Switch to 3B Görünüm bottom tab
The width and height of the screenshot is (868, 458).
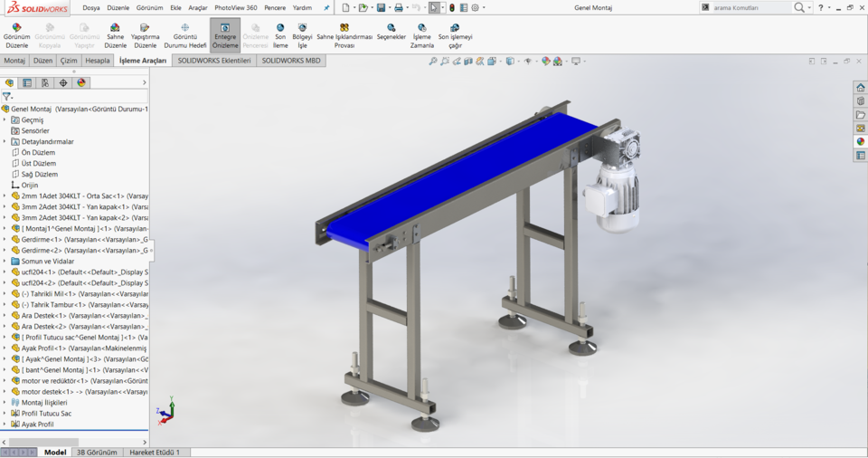click(97, 452)
